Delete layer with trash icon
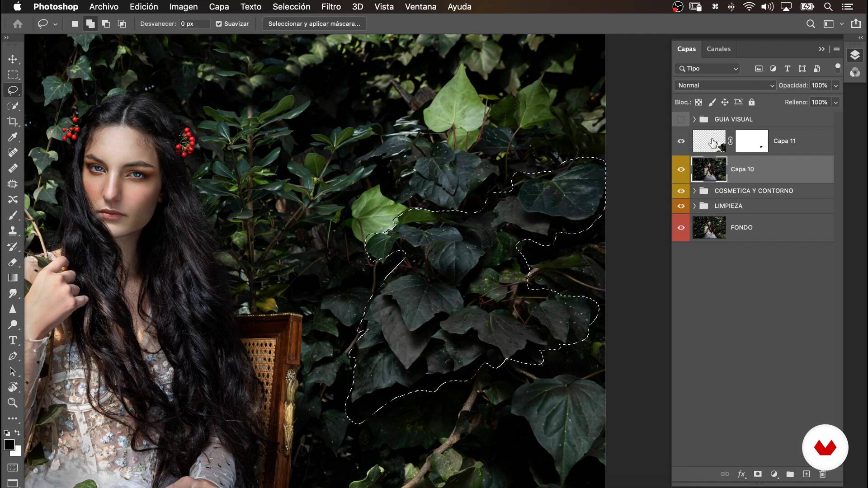This screenshot has height=488, width=868. [x=822, y=474]
